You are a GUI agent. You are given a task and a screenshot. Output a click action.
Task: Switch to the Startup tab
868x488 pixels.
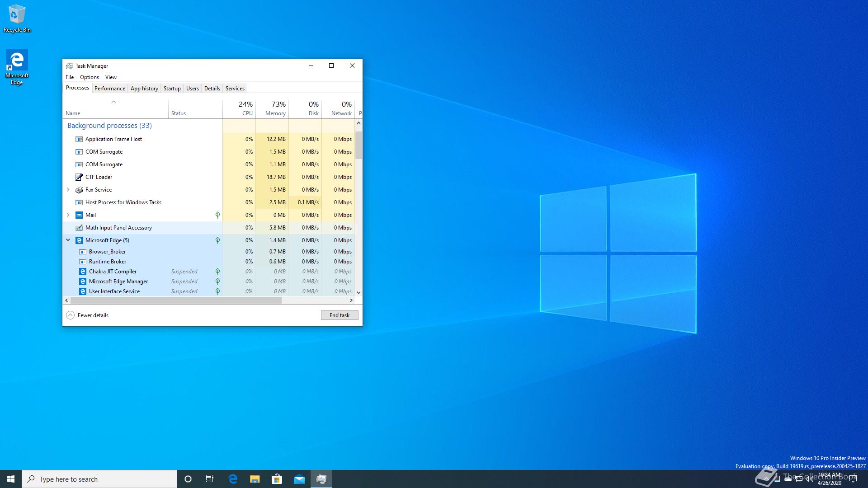[172, 89]
